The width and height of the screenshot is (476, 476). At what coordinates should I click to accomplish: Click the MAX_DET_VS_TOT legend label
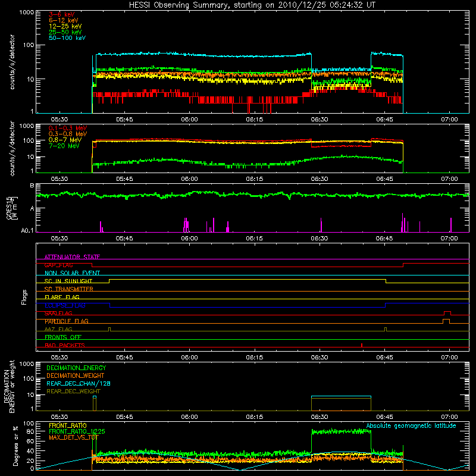click(73, 437)
